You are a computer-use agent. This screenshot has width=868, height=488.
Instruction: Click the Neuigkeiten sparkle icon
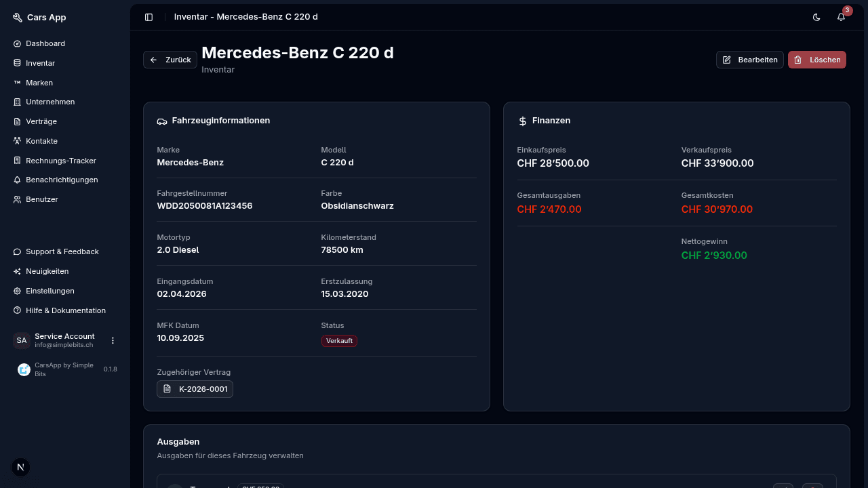18,271
